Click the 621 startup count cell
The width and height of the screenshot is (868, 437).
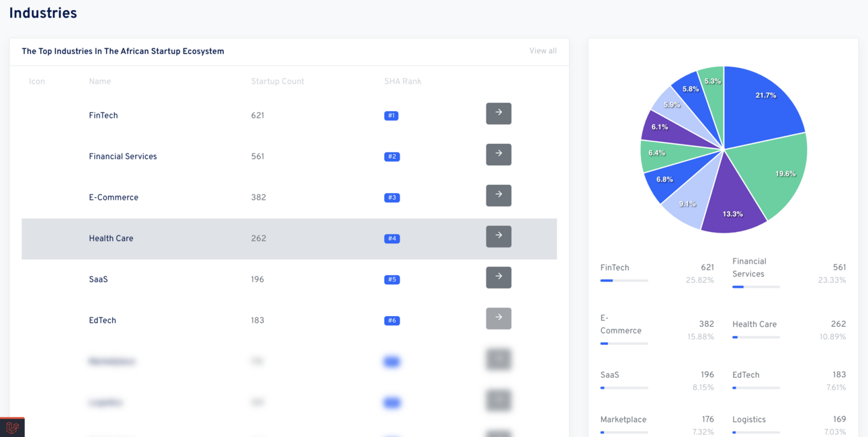click(x=258, y=116)
